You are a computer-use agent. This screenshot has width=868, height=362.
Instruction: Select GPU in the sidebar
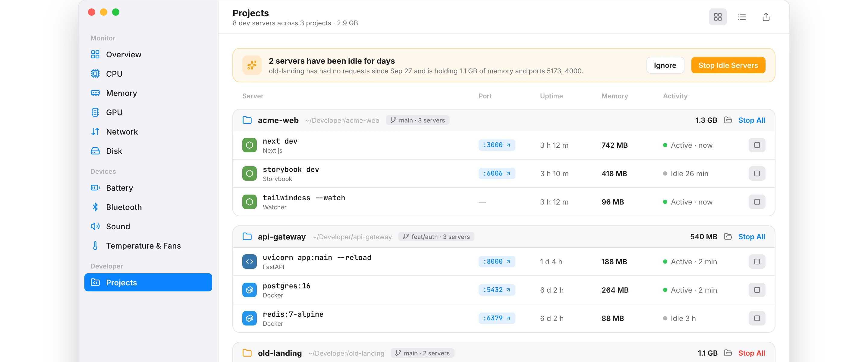coord(148,112)
